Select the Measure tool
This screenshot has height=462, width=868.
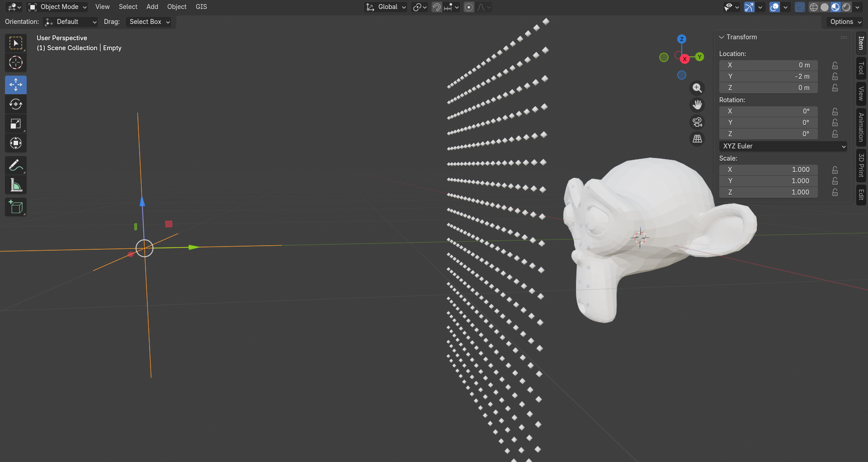[16, 185]
